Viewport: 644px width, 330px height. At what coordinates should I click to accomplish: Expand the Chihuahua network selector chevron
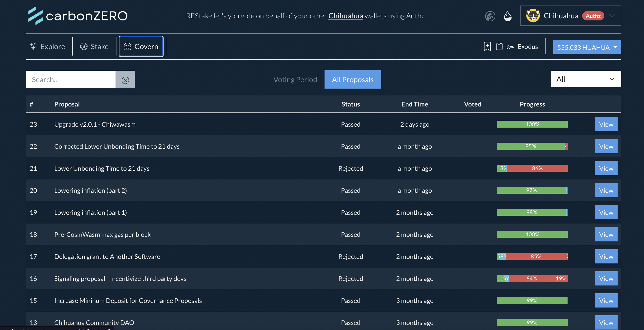611,16
